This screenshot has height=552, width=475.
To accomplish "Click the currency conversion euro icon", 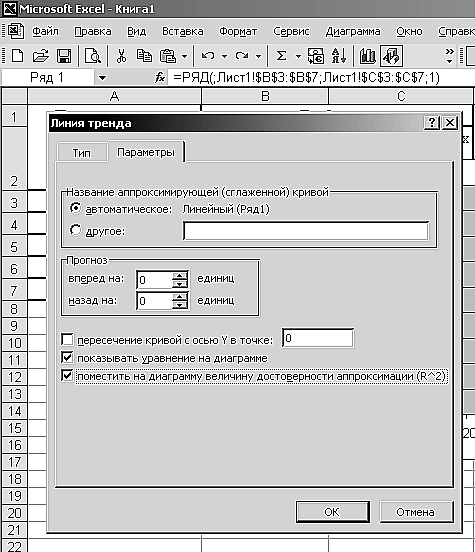I will [x=315, y=56].
